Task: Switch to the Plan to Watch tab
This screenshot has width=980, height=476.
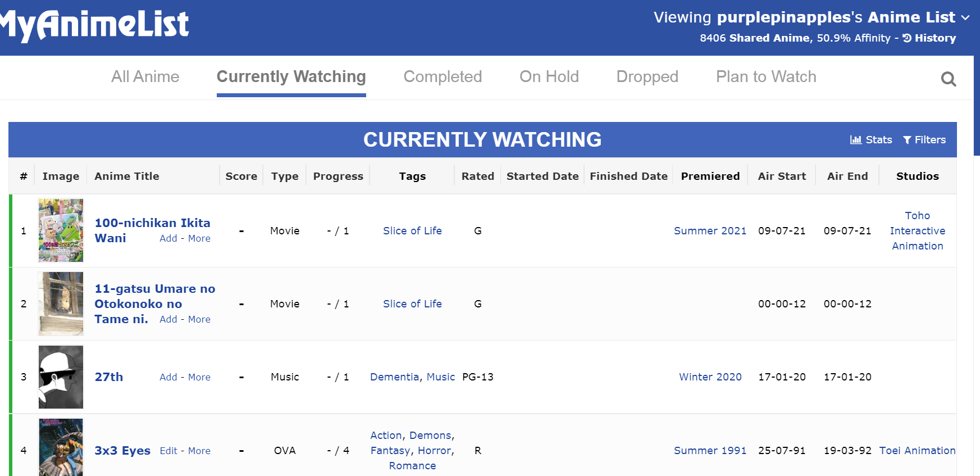Action: point(765,77)
